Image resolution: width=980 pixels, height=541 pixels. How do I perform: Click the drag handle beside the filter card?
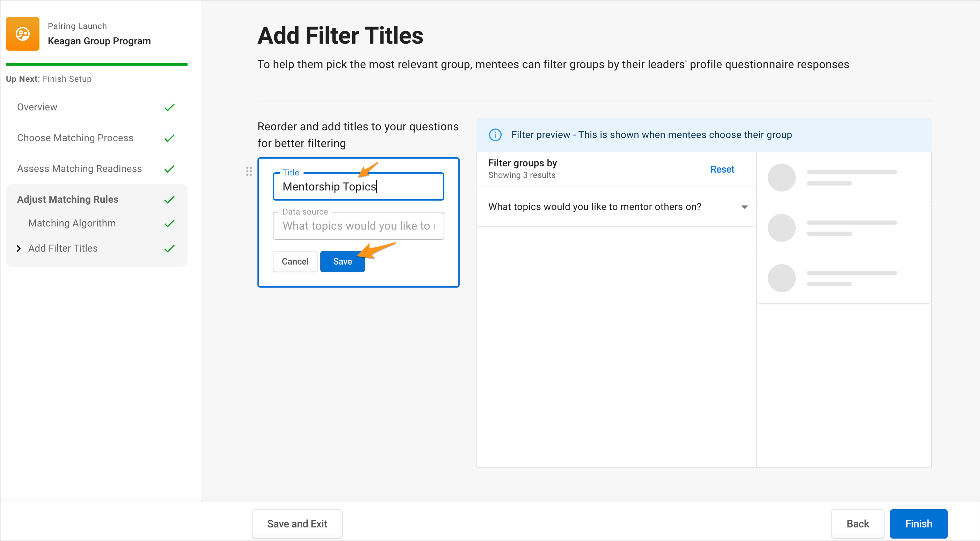click(249, 171)
